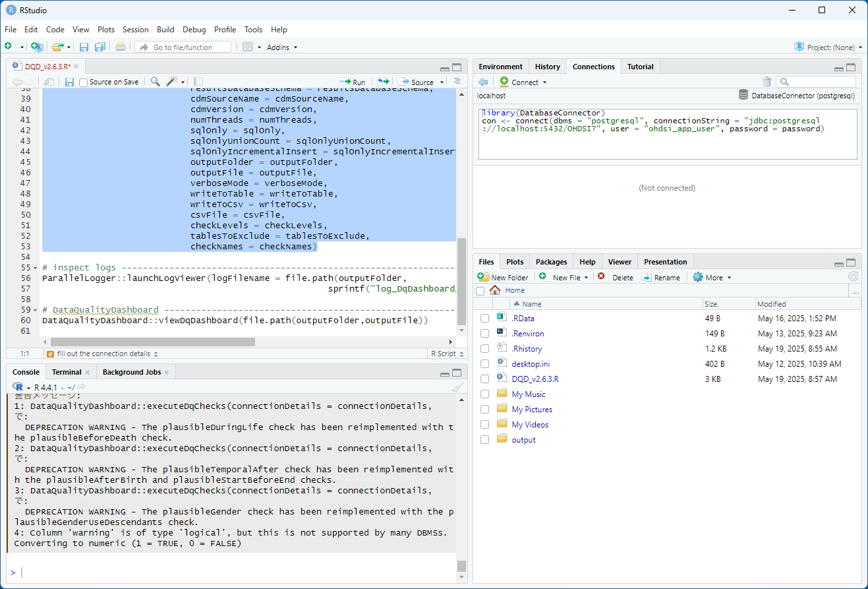Open Find/Replace magnifier in editor
Viewport: 868px width, 589px height.
coord(156,82)
